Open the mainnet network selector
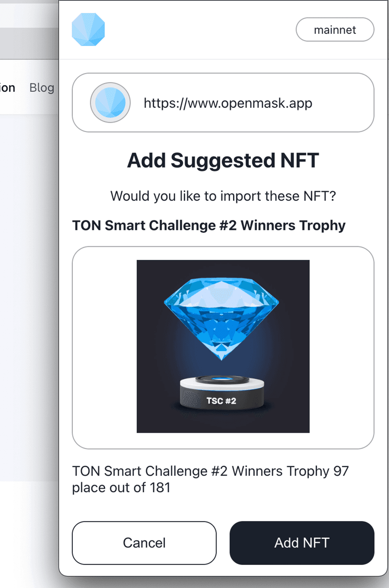Viewport: 389px width, 588px height. click(x=335, y=30)
